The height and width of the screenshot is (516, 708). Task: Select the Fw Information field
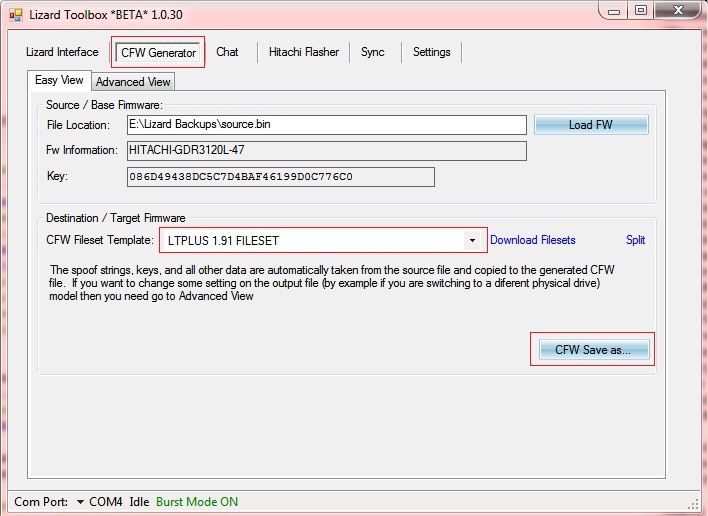coord(326,150)
